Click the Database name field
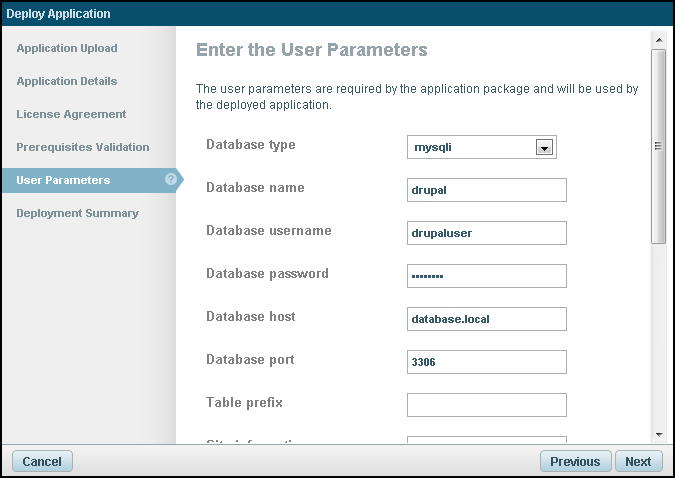Screen dimensions: 675x478 pos(486,190)
